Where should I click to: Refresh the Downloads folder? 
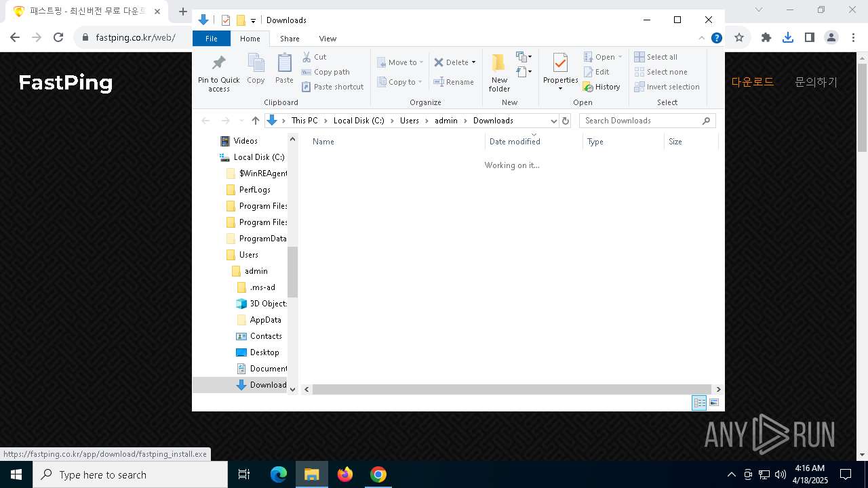coord(566,121)
